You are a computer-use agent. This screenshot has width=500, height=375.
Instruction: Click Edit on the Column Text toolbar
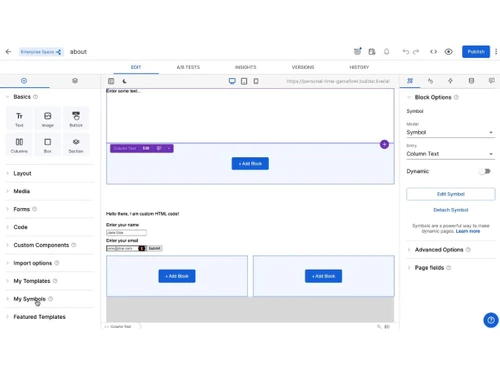click(x=146, y=148)
